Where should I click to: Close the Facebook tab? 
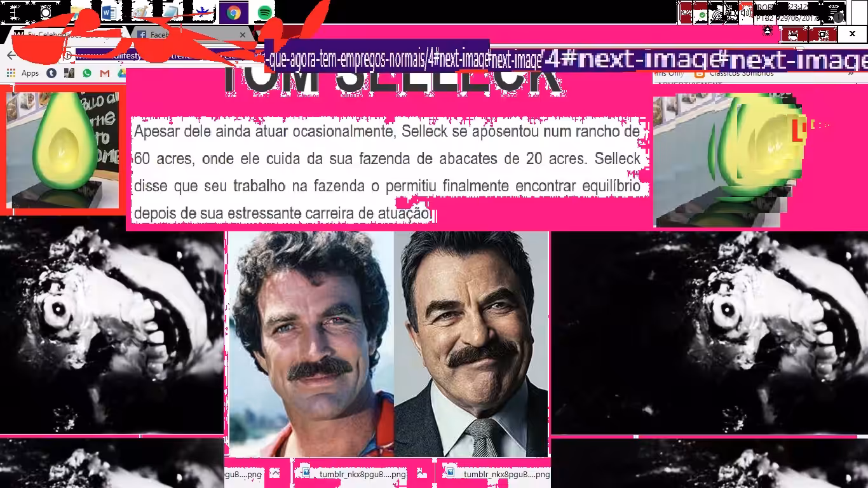243,34
